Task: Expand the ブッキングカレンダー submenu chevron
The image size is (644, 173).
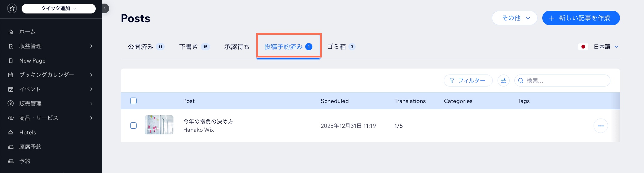Action: click(91, 75)
